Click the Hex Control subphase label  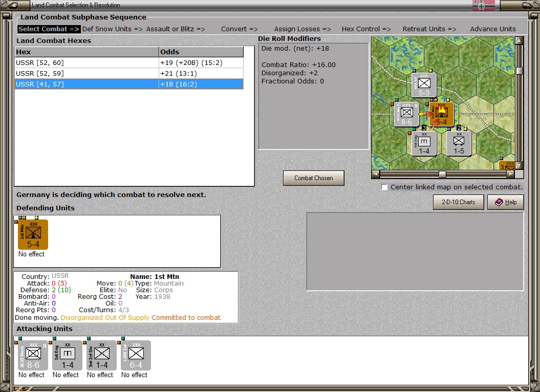click(366, 29)
